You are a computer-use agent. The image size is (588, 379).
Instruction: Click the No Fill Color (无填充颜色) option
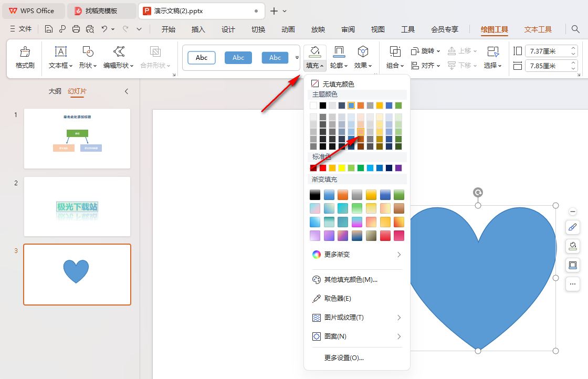click(x=333, y=84)
